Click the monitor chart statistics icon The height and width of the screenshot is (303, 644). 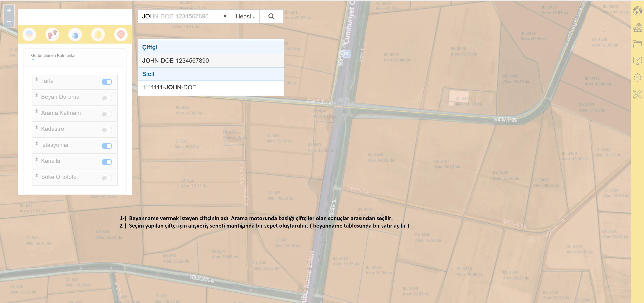click(637, 61)
